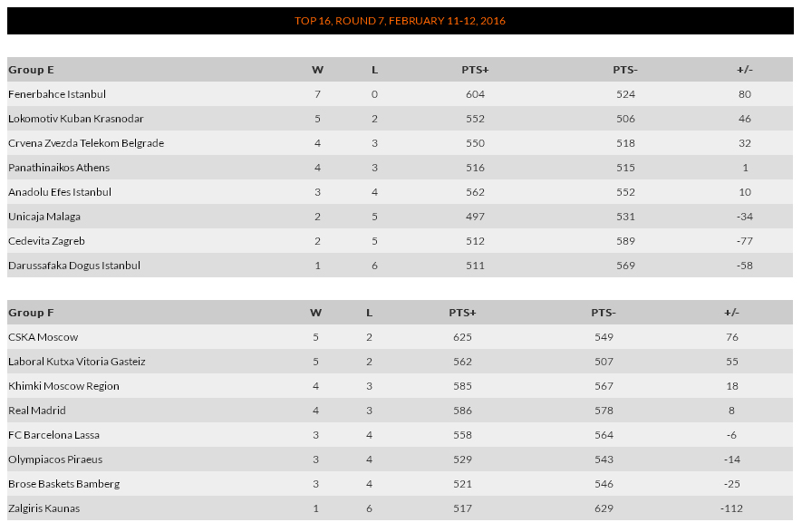The height and width of the screenshot is (532, 802).
Task: Select CSKA Moscow in Group F
Action: [43, 337]
